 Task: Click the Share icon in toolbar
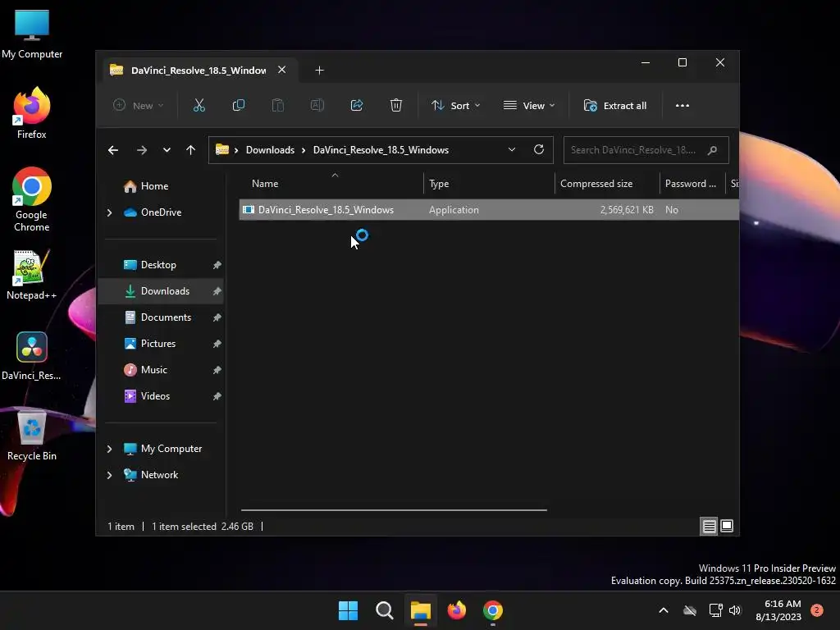tap(357, 106)
